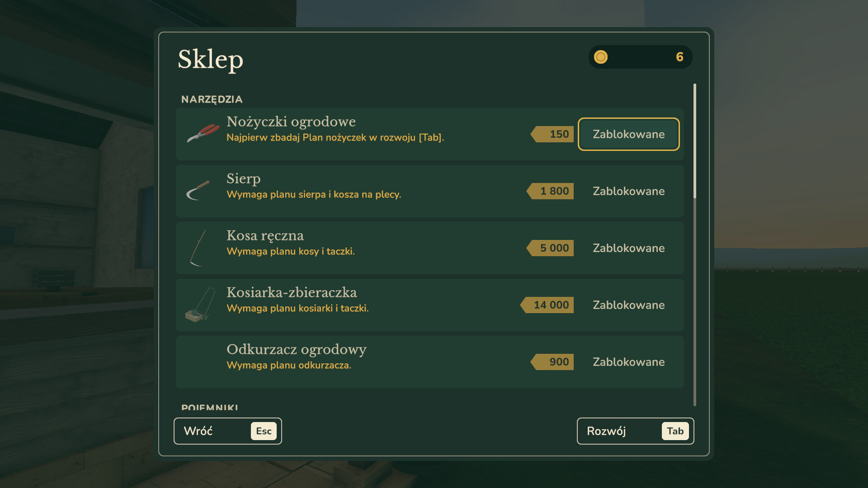The width and height of the screenshot is (868, 488).
Task: Click the 1 800 price tag
Action: [x=550, y=191]
